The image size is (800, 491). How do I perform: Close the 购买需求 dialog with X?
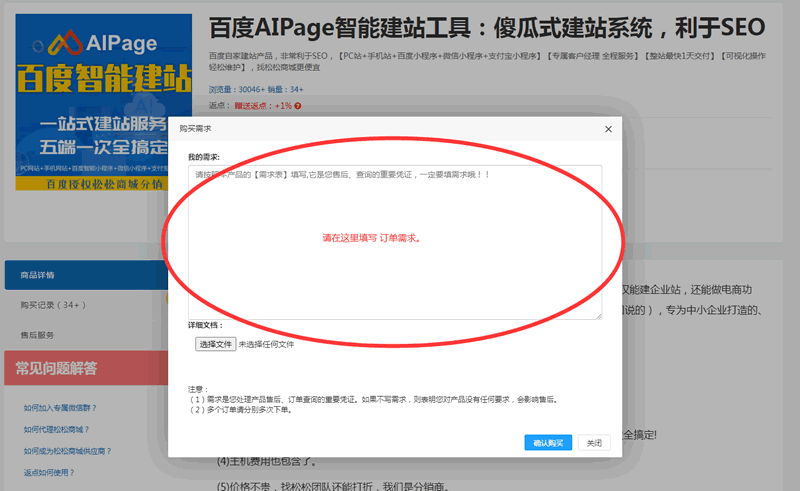click(x=608, y=129)
